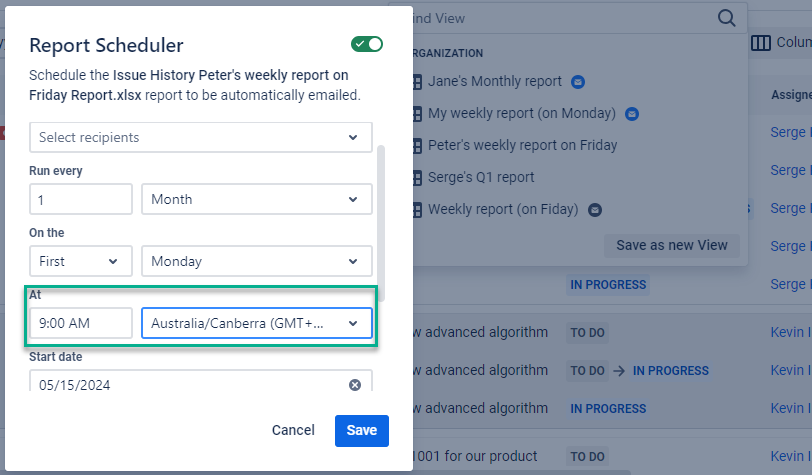
Task: Open the Select recipients dropdown
Action: tap(200, 137)
